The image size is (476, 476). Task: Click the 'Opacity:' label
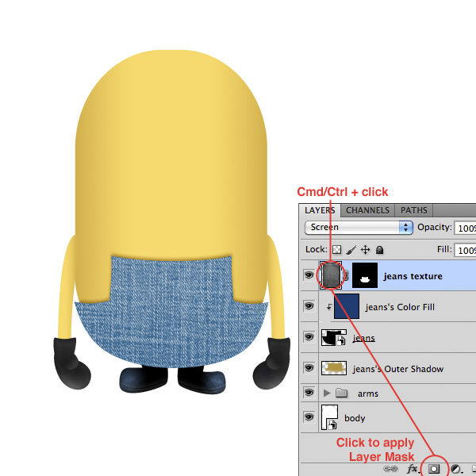pyautogui.click(x=435, y=228)
